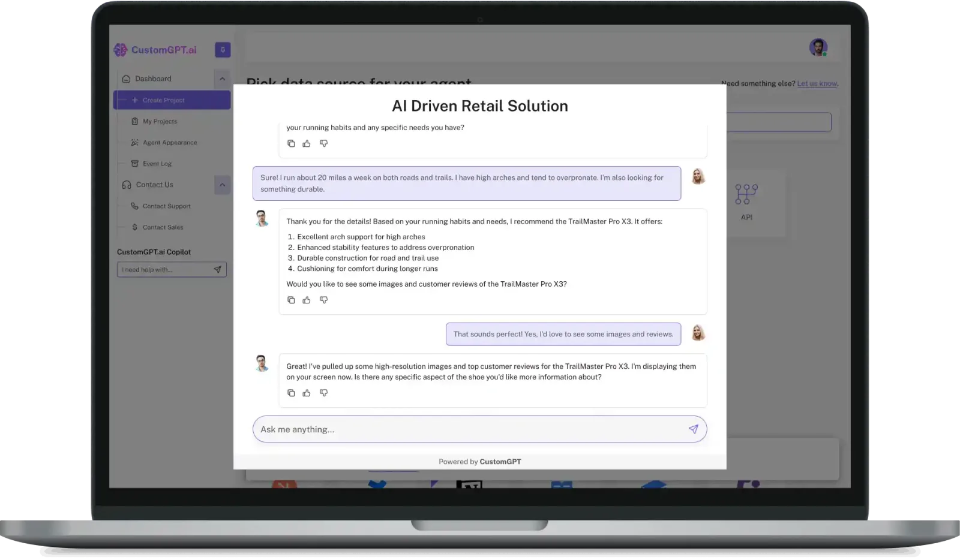The image size is (960, 560).
Task: Copy the TrailMaster Pro X3 recommendation message
Action: [291, 300]
